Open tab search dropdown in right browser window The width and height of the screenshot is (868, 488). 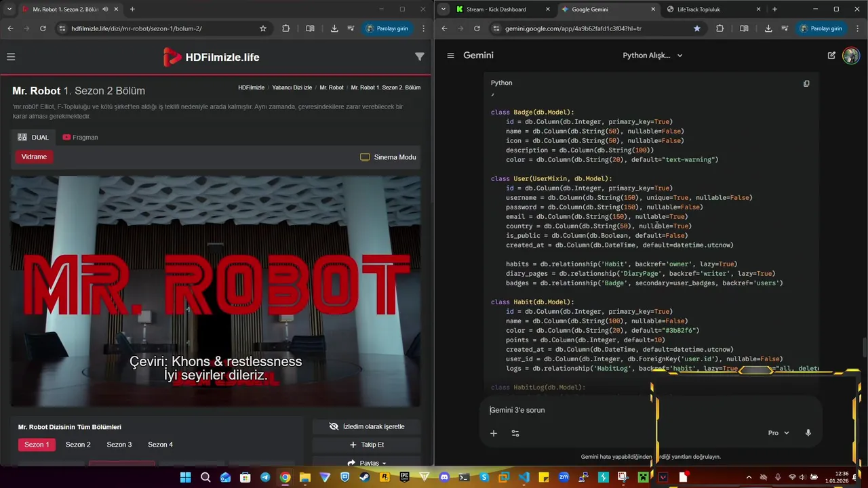tap(443, 9)
